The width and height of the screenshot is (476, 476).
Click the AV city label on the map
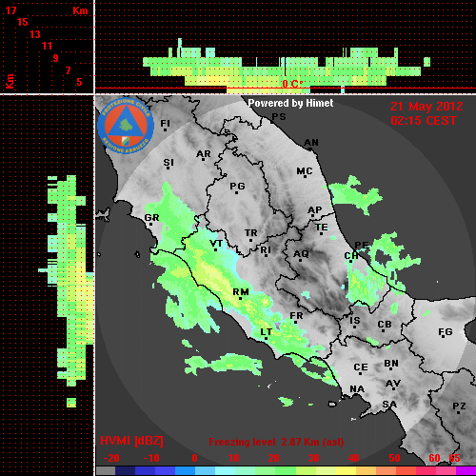393,384
